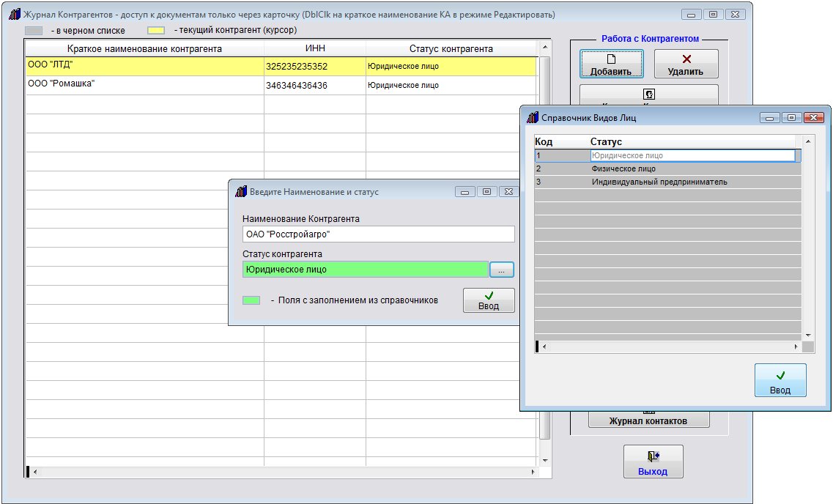
Task: Select the ООО "ЛТД" highlighted row
Action: pos(144,66)
